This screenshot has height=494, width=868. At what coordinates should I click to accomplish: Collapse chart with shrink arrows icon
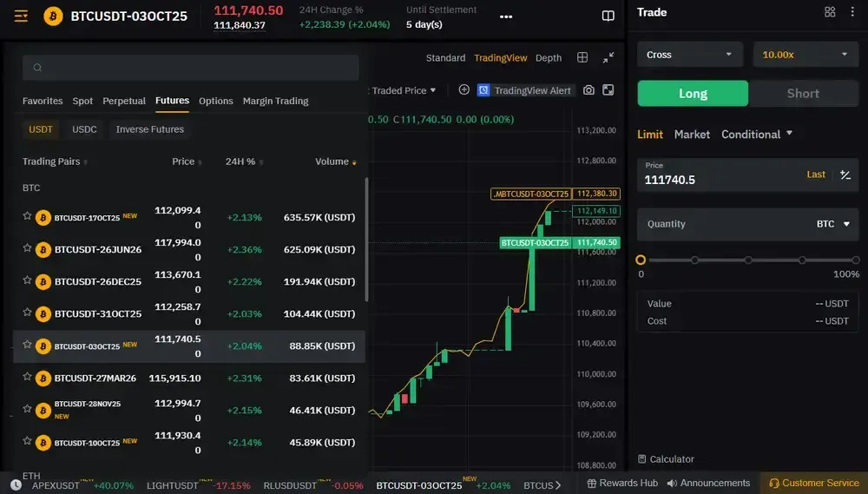tap(608, 57)
